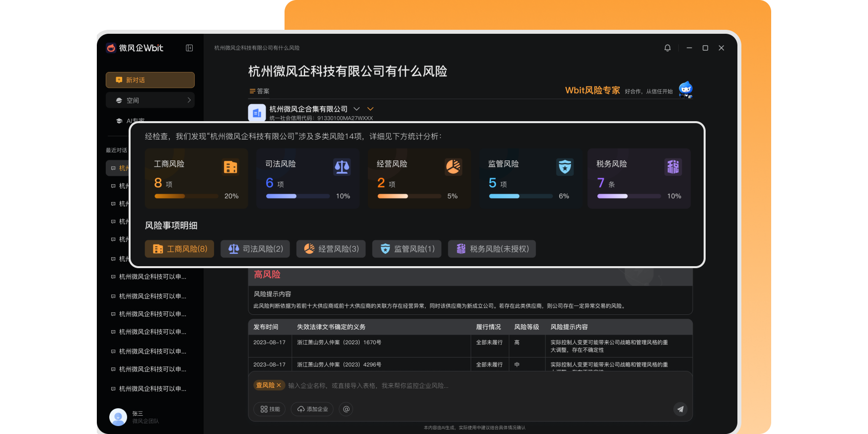Image resolution: width=868 pixels, height=434 pixels.
Task: Open the white dropdown chevron beside company name
Action: click(357, 109)
